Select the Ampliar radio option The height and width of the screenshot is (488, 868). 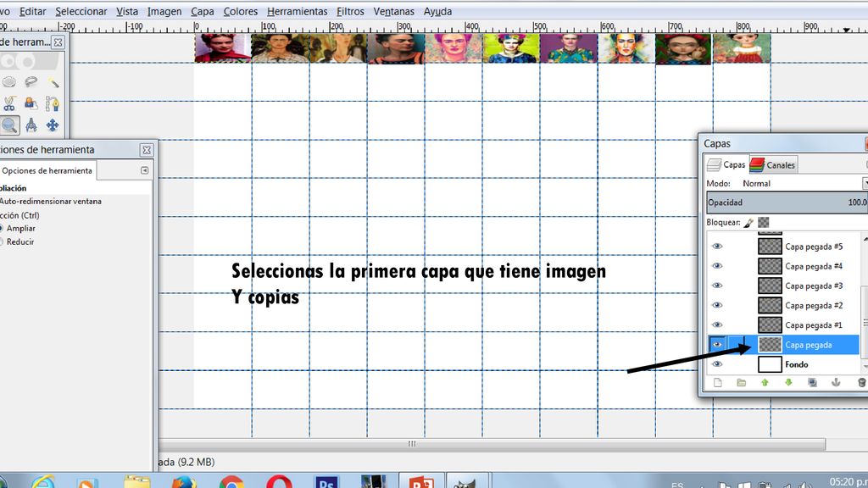coord(17,228)
